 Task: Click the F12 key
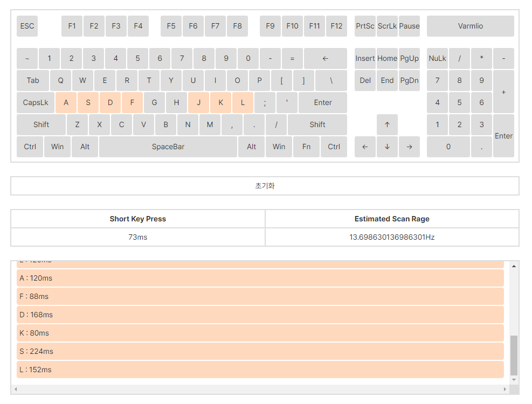pos(336,26)
